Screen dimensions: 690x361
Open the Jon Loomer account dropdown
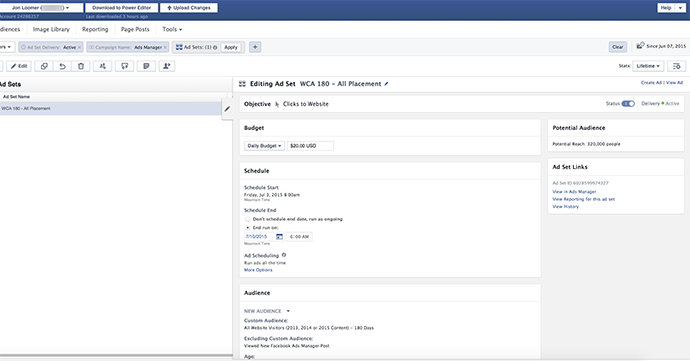tap(40, 8)
